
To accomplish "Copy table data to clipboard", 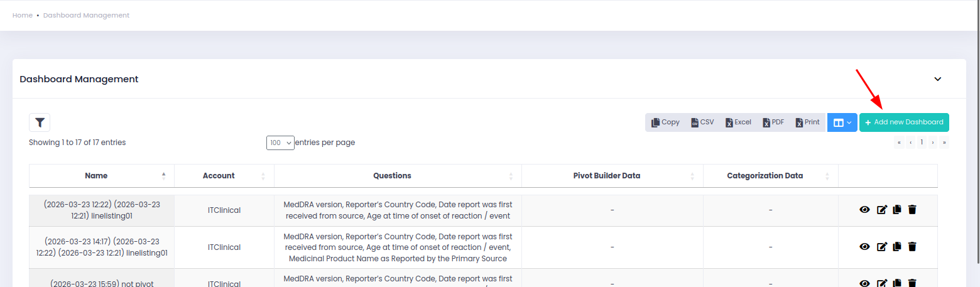I will point(665,122).
